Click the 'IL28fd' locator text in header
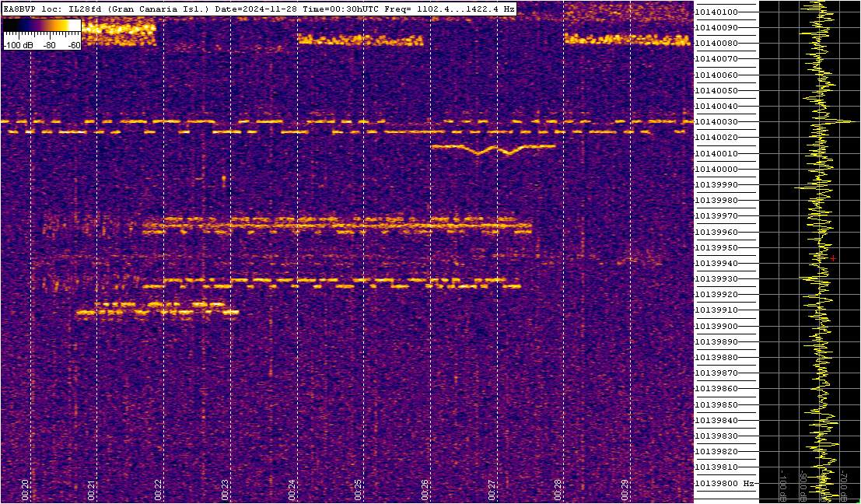 coord(84,9)
